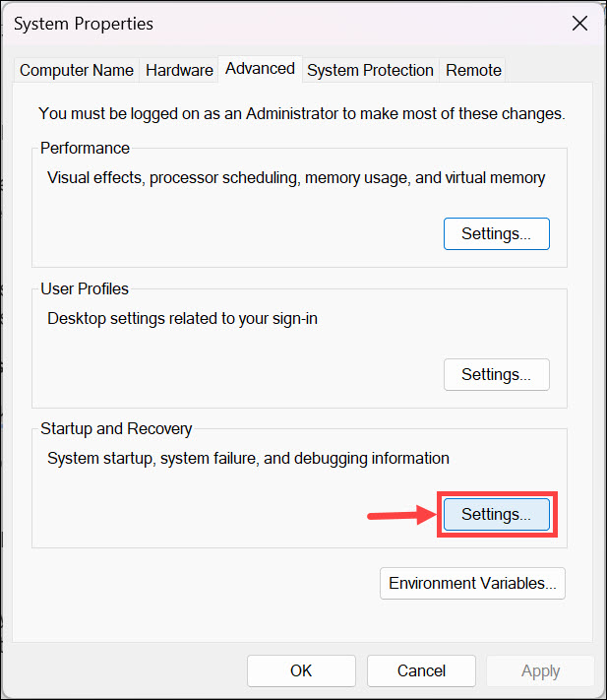Open Environment Variables

(x=472, y=583)
